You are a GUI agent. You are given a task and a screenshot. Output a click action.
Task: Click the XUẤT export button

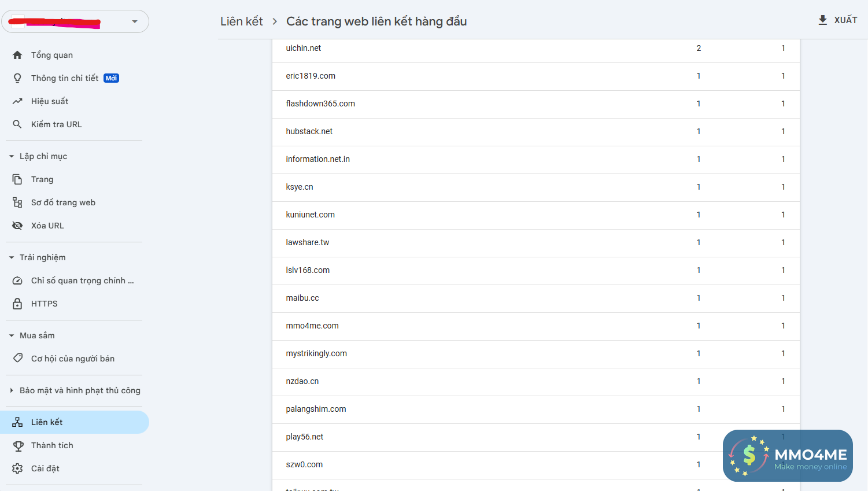tap(837, 20)
